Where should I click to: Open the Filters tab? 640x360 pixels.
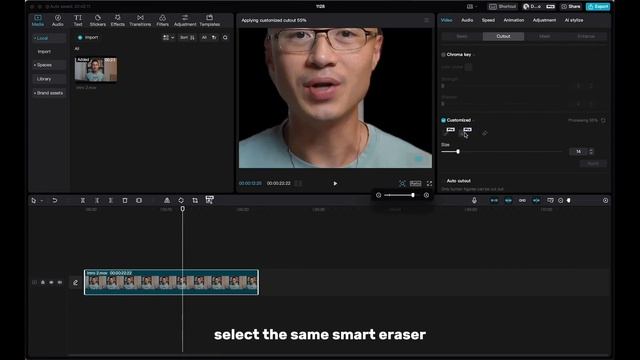point(162,20)
